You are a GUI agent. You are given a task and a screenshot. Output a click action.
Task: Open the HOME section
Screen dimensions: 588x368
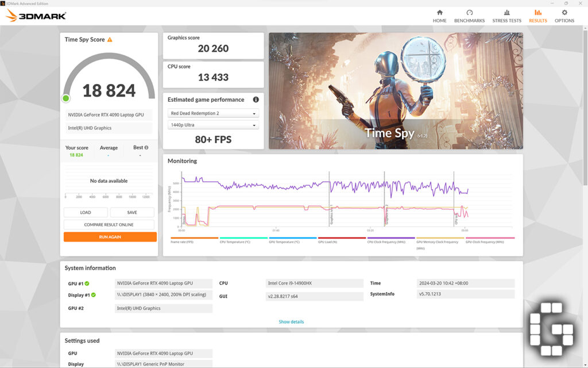[439, 16]
